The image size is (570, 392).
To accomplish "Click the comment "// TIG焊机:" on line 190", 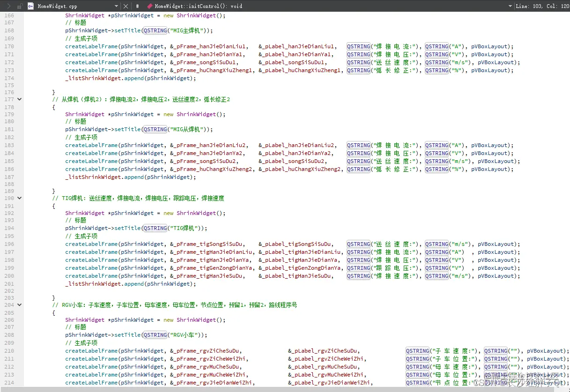I will pyautogui.click(x=69, y=198).
